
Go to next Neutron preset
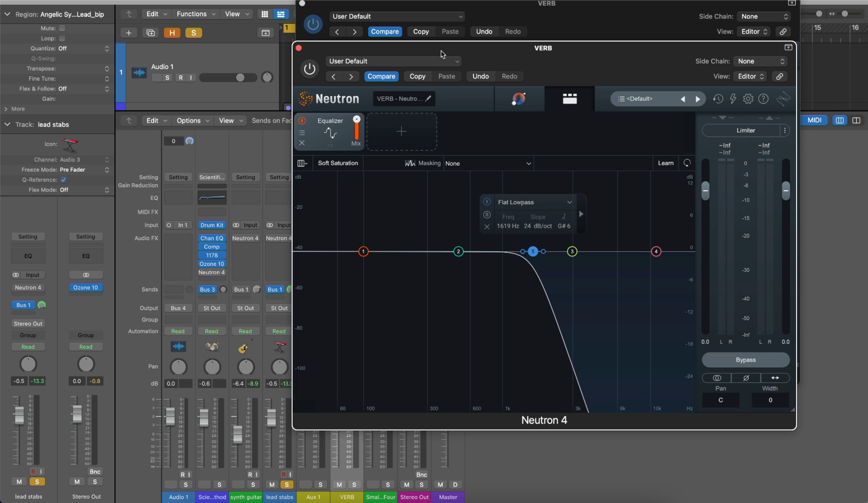pos(698,99)
